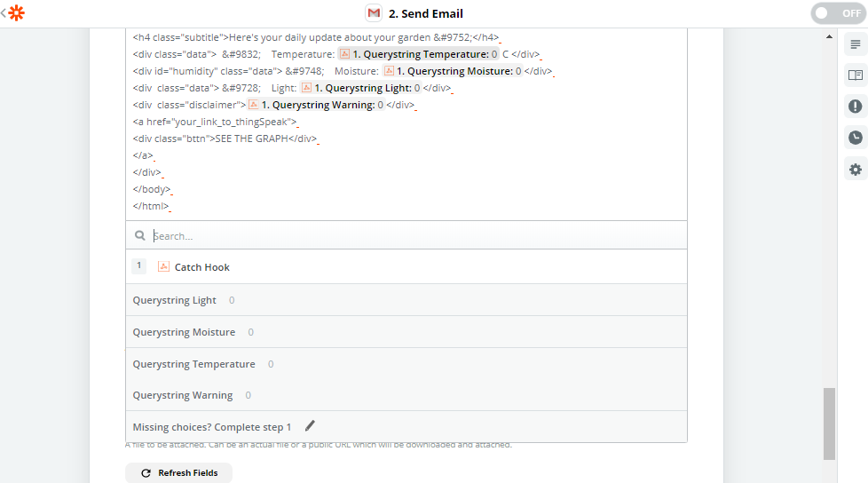Click Missing choices? Complete step 1 link
The height and width of the screenshot is (483, 868).
[212, 427]
